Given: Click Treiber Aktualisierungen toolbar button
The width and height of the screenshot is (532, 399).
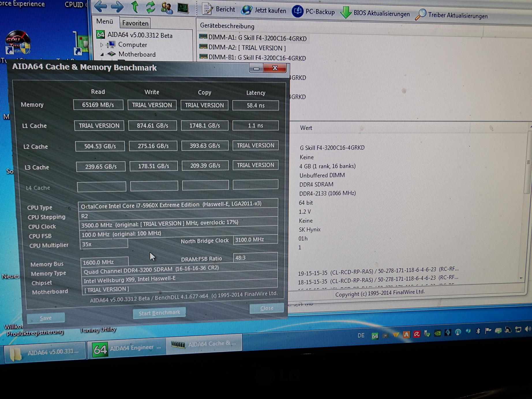Looking at the screenshot, I should (452, 15).
